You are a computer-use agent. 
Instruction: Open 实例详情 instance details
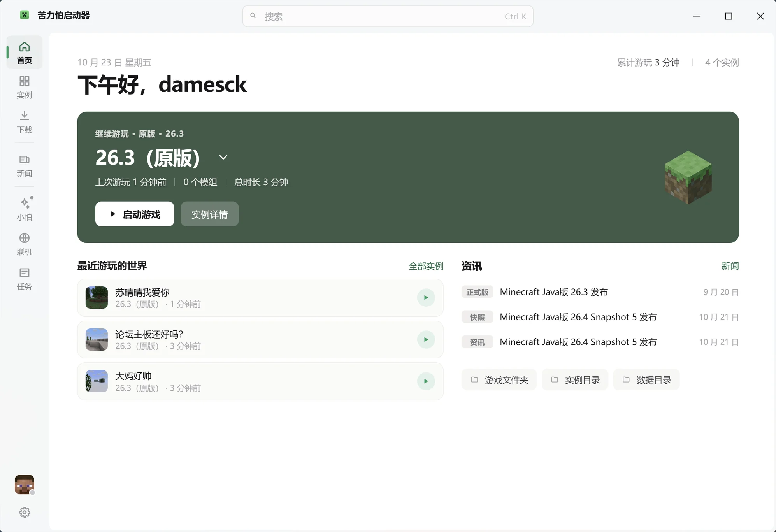coord(209,214)
